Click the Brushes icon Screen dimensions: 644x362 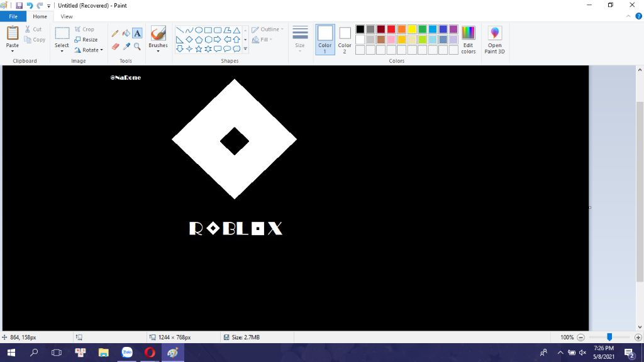tap(158, 34)
